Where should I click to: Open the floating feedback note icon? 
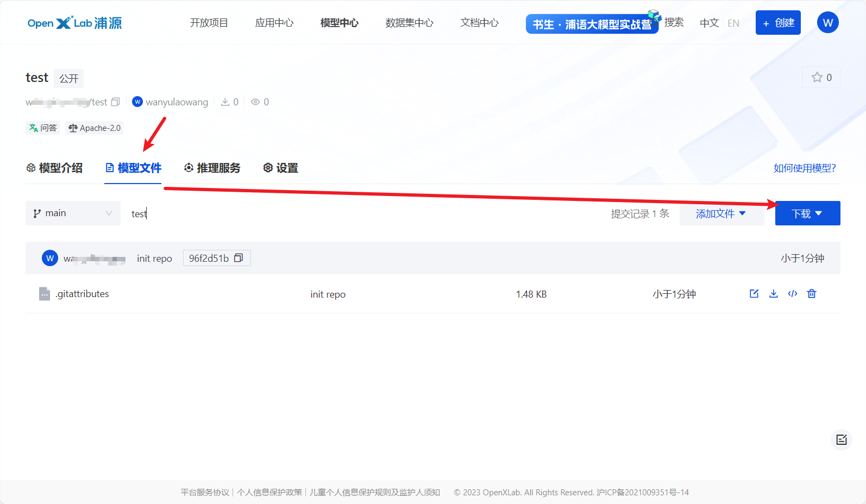click(x=842, y=440)
